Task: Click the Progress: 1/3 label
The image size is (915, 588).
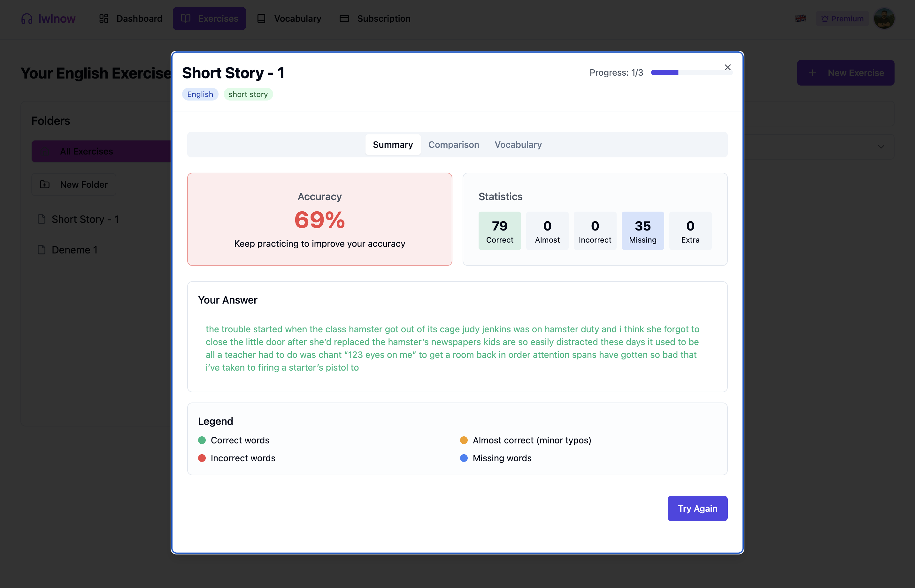Action: [x=616, y=72]
